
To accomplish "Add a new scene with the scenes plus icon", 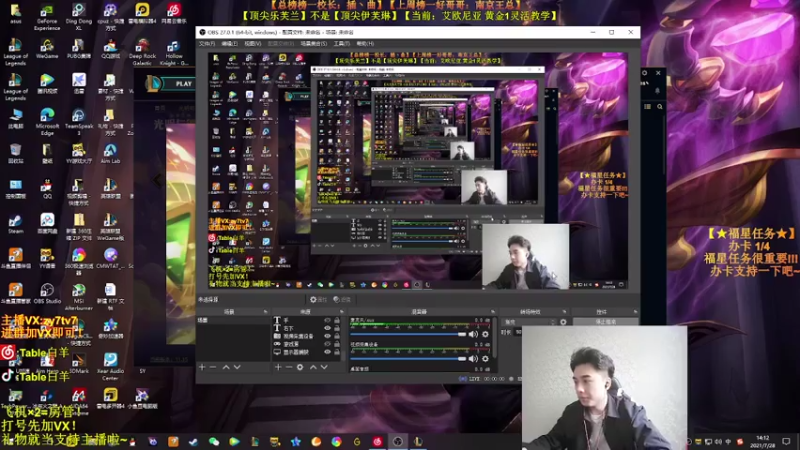I will 202,367.
